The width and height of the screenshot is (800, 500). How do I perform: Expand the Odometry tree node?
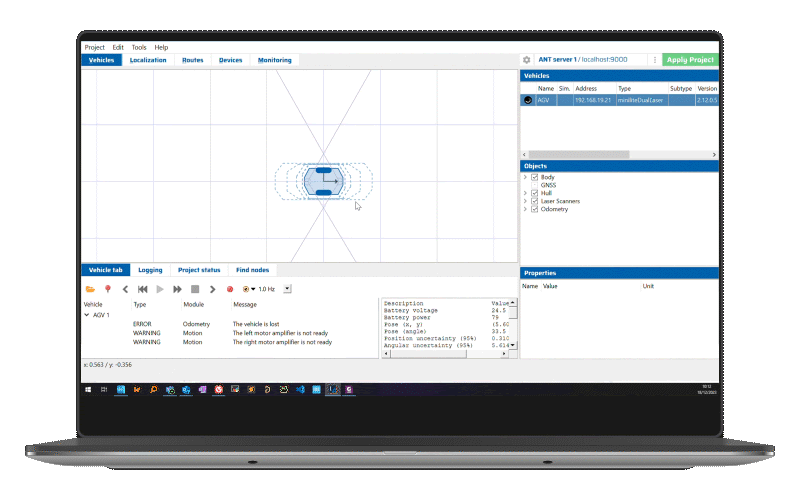pos(525,209)
